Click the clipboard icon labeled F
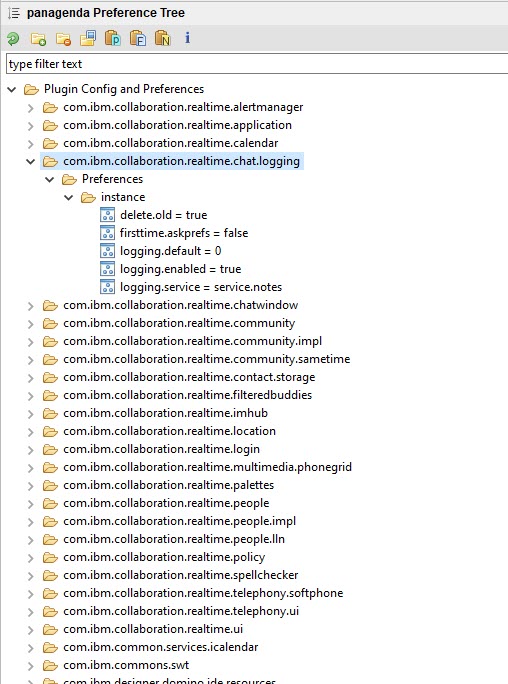Viewport: 508px width, 684px height. click(x=138, y=38)
